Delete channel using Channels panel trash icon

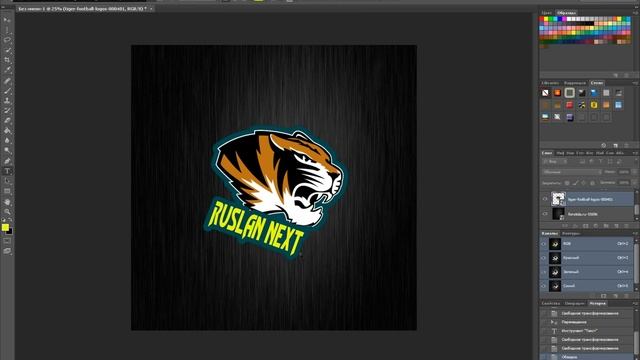(x=626, y=296)
